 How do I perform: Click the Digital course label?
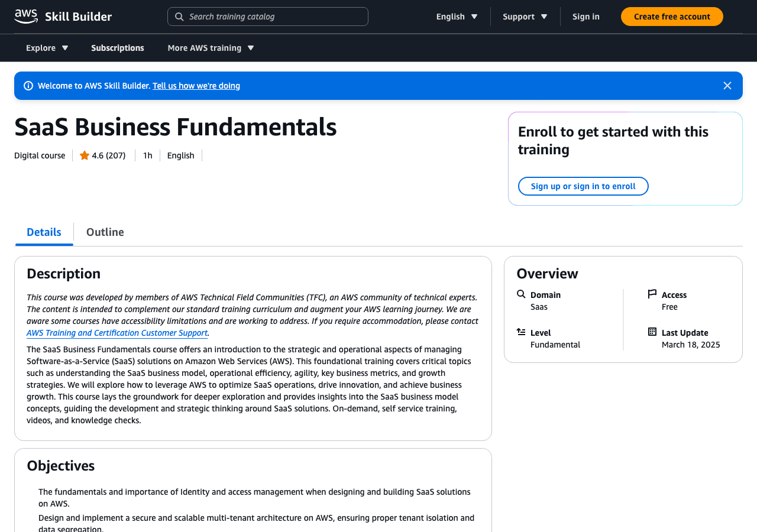[40, 155]
